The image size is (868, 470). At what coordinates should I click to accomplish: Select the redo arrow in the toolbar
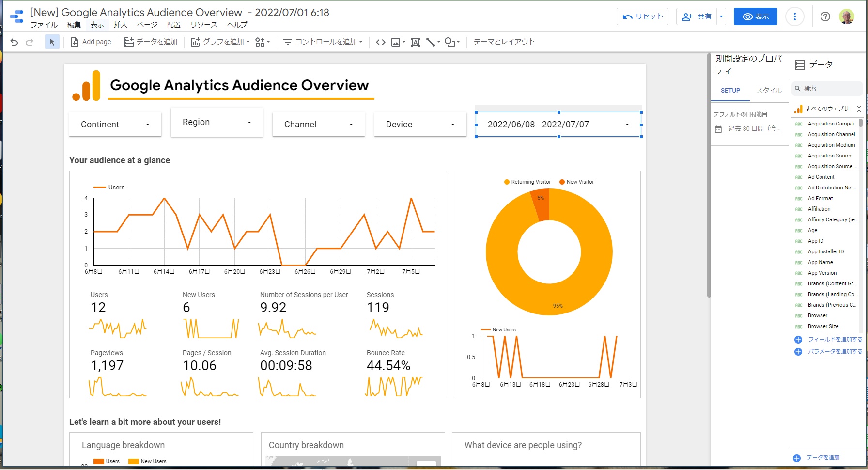30,42
